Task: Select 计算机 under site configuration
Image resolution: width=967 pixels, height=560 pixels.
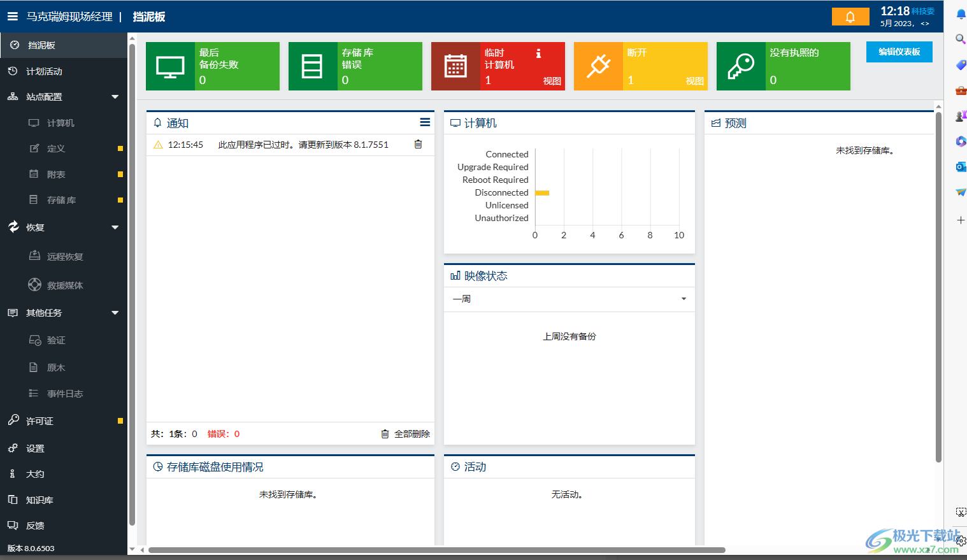Action: coord(61,123)
